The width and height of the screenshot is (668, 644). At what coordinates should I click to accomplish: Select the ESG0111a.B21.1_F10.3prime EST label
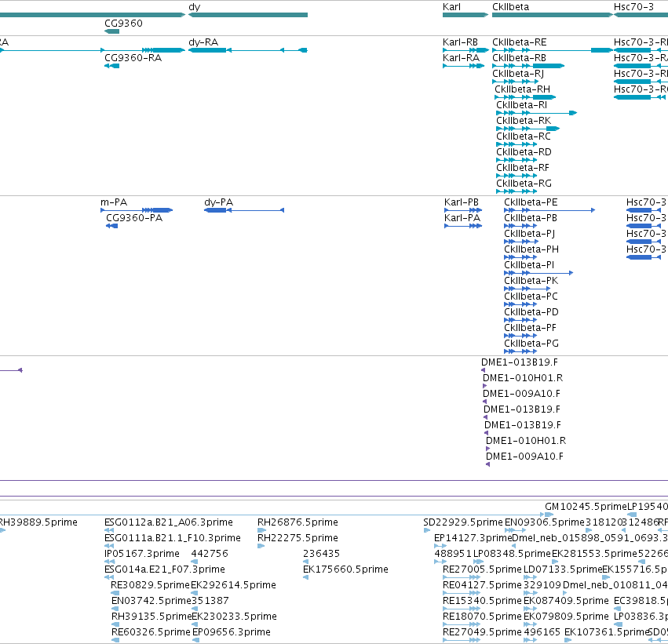click(x=173, y=538)
